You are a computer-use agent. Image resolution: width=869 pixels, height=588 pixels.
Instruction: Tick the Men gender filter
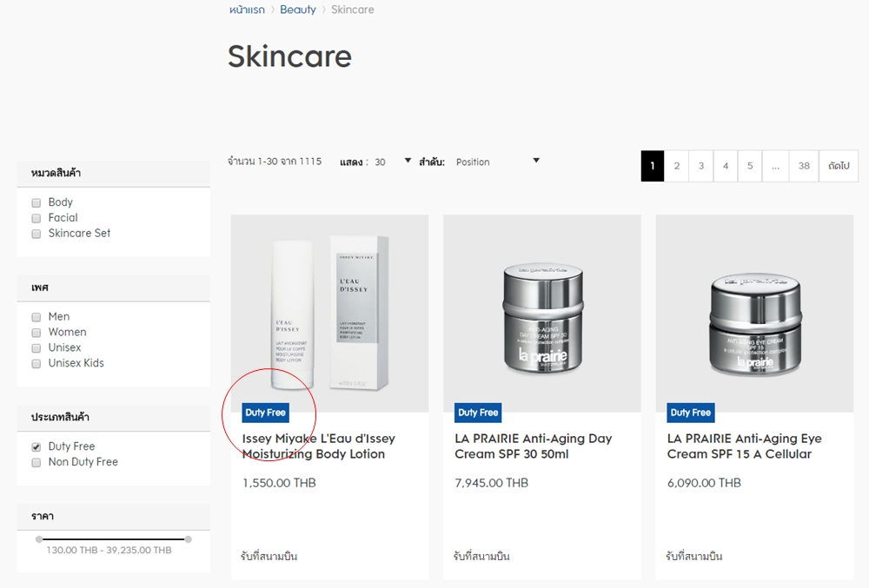[36, 317]
